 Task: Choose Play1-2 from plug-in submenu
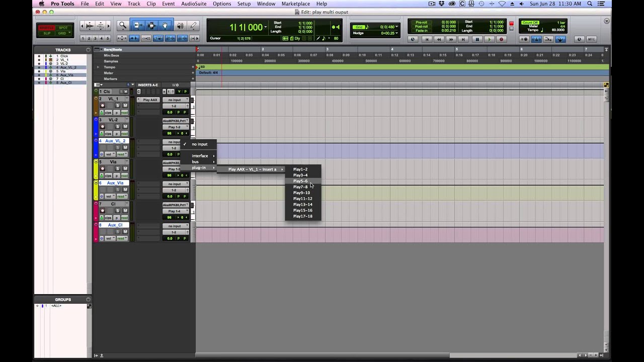click(x=303, y=169)
